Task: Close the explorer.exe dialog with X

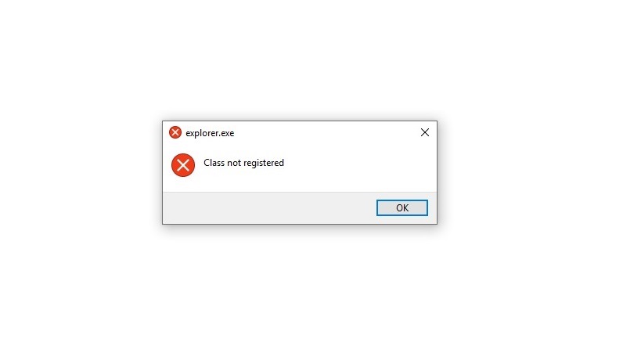Action: tap(425, 132)
